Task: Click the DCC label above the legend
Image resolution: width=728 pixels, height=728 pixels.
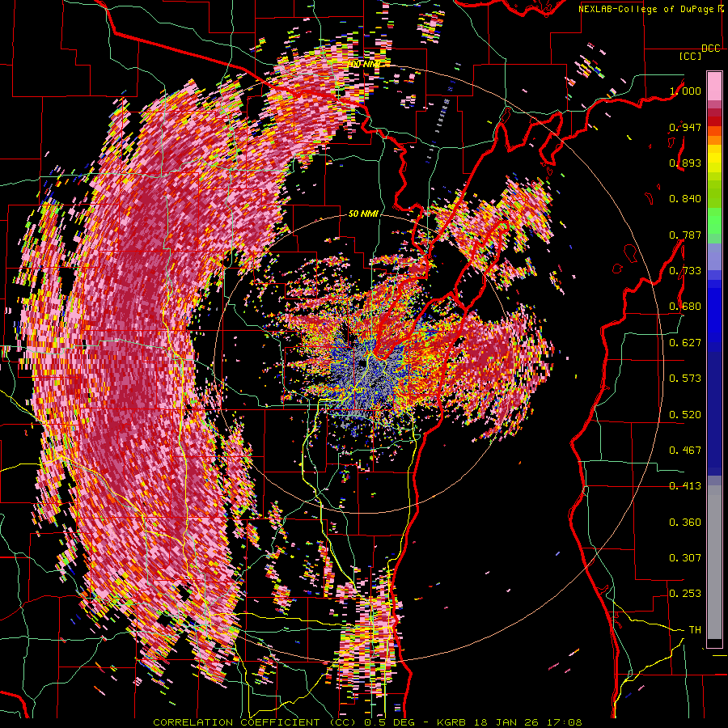Action: click(711, 48)
